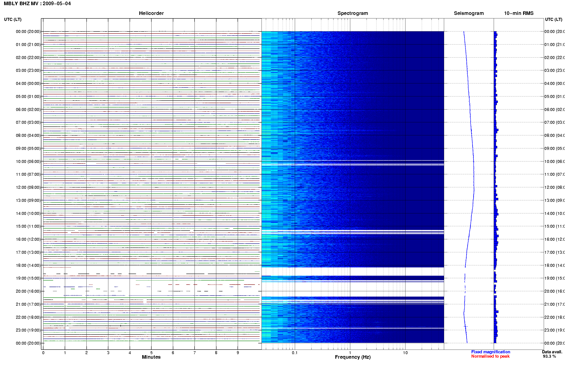Click minute tick label 8 on helicorder axis

[x=216, y=353]
